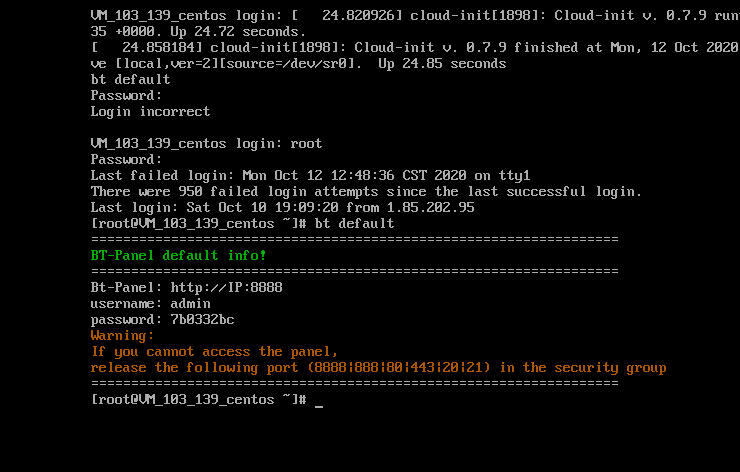Click the "950 failed login attempts" line
Screen dimensions: 740x472
366,191
